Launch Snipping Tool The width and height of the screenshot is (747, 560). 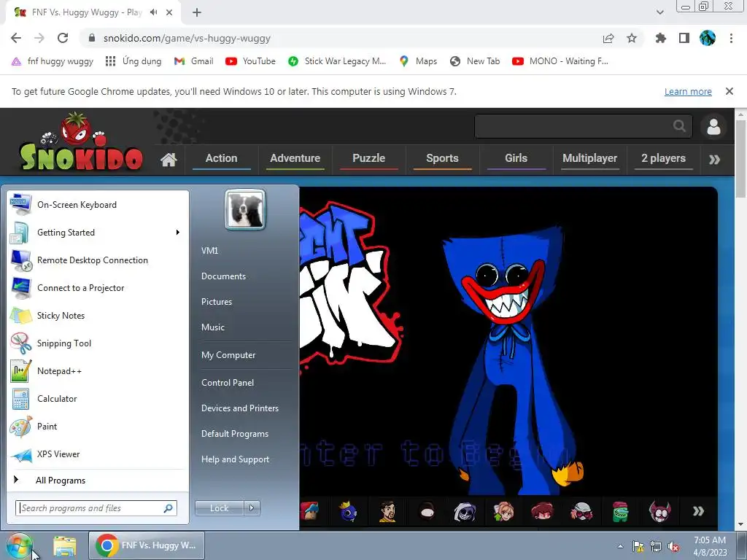pos(98,343)
